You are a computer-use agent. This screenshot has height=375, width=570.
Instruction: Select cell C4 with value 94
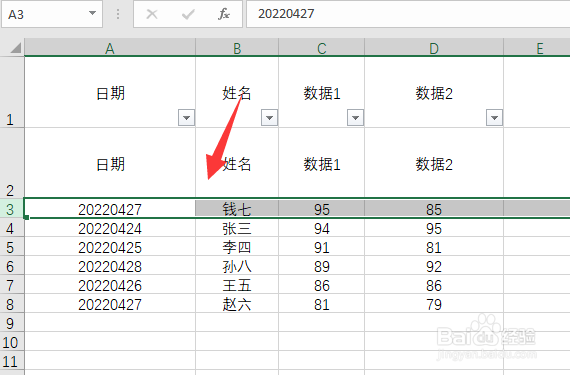click(322, 228)
